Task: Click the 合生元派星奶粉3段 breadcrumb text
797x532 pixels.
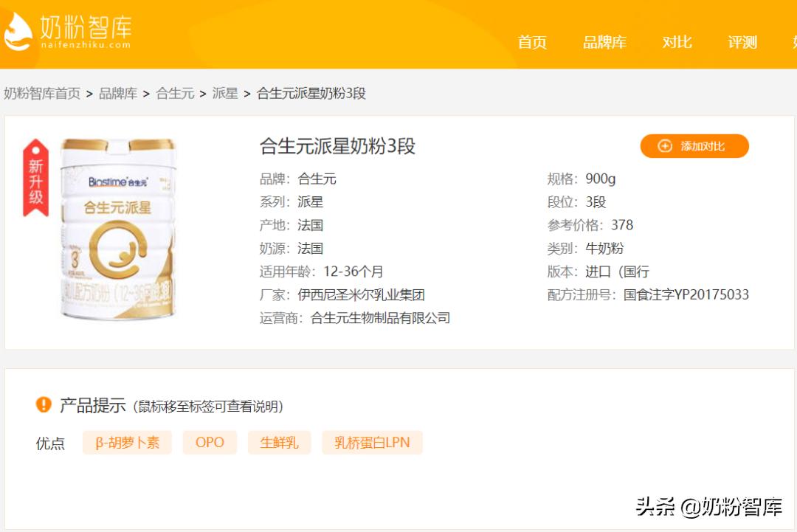Action: point(312,94)
